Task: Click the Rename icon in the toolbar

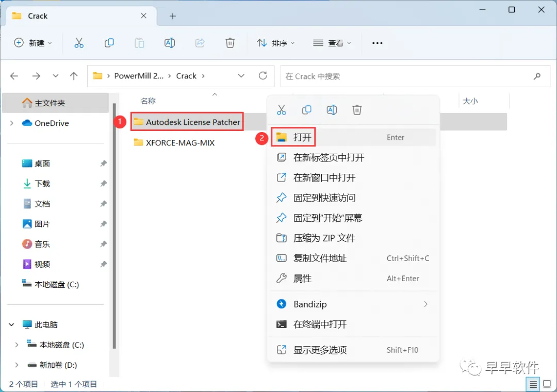Action: (170, 43)
